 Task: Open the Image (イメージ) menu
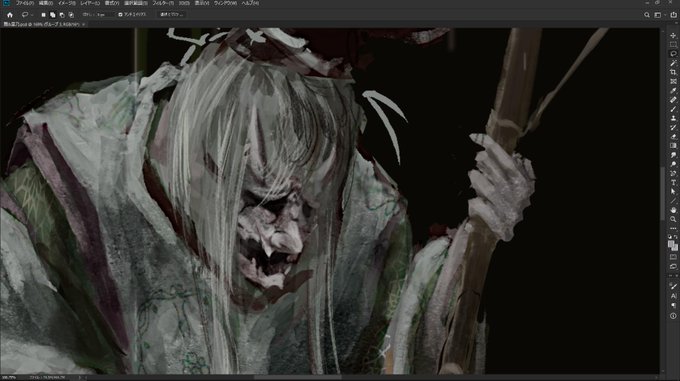pos(66,3)
